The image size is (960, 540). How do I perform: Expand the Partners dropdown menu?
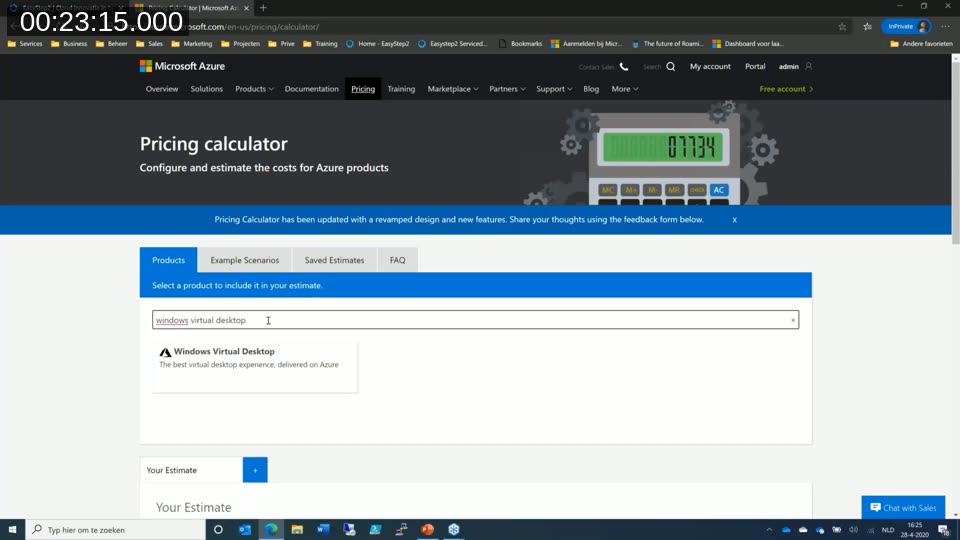coord(507,89)
